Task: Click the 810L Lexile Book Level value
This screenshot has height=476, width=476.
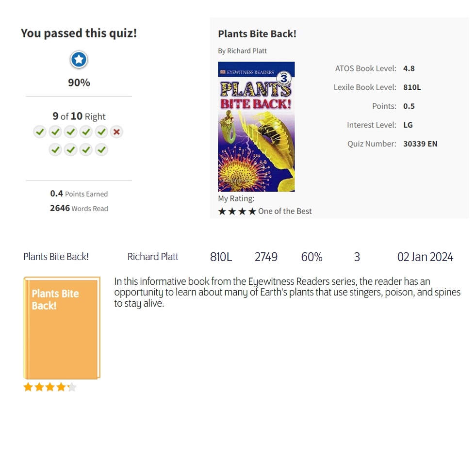Action: tap(412, 87)
